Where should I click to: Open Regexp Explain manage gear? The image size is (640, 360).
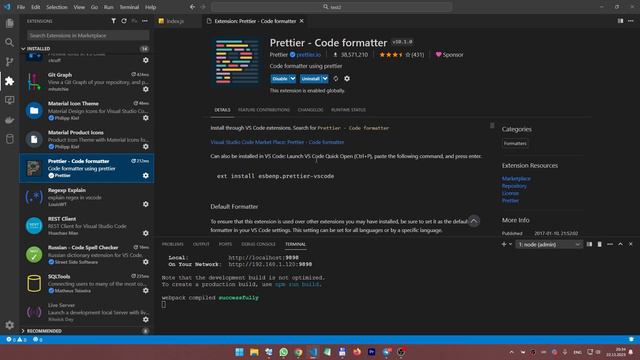pos(146,204)
